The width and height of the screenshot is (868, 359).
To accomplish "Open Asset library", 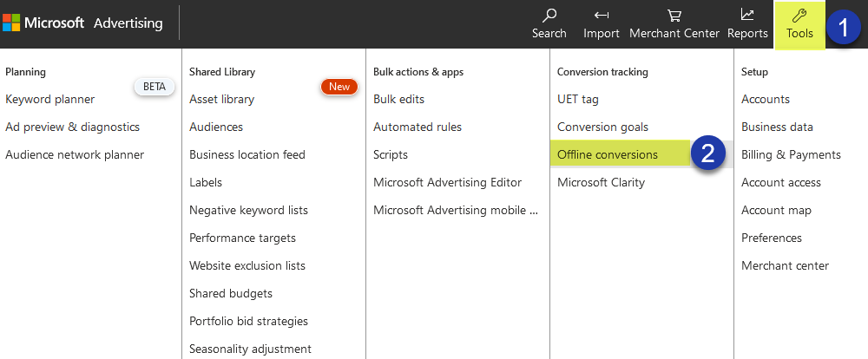I will point(221,100).
